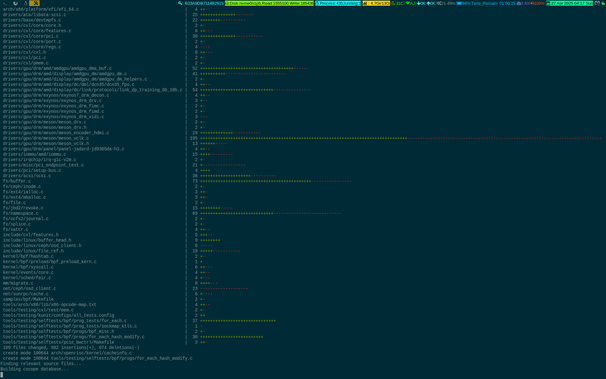This screenshot has width=606, height=379.
Task: Click the line fs/jbd2/revoke.c
Action: tap(23, 208)
